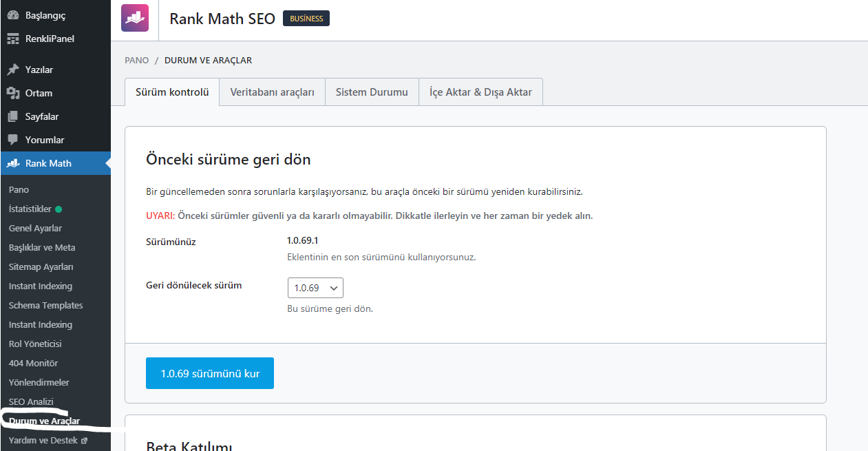Click the Yorumlar comment bubble icon
The width and height of the screenshot is (868, 451).
click(x=13, y=140)
